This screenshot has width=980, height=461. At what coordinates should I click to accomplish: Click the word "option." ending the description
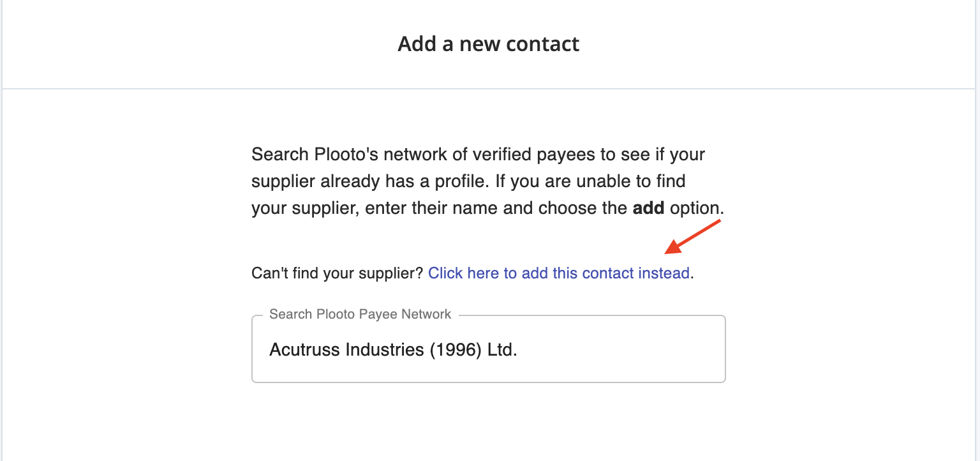(x=697, y=208)
